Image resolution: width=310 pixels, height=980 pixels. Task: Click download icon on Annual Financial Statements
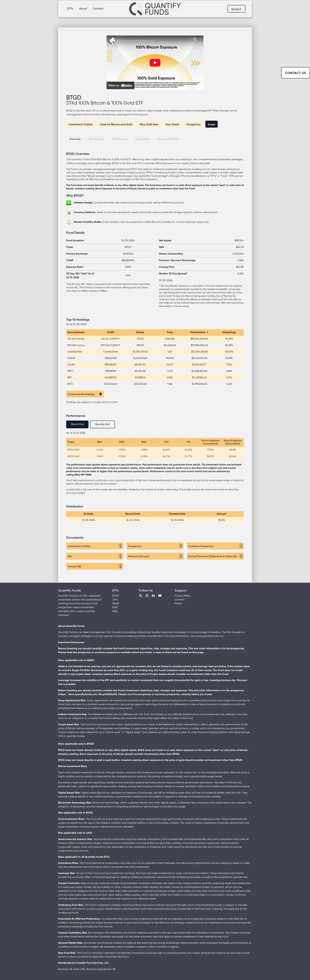[x=241, y=556]
